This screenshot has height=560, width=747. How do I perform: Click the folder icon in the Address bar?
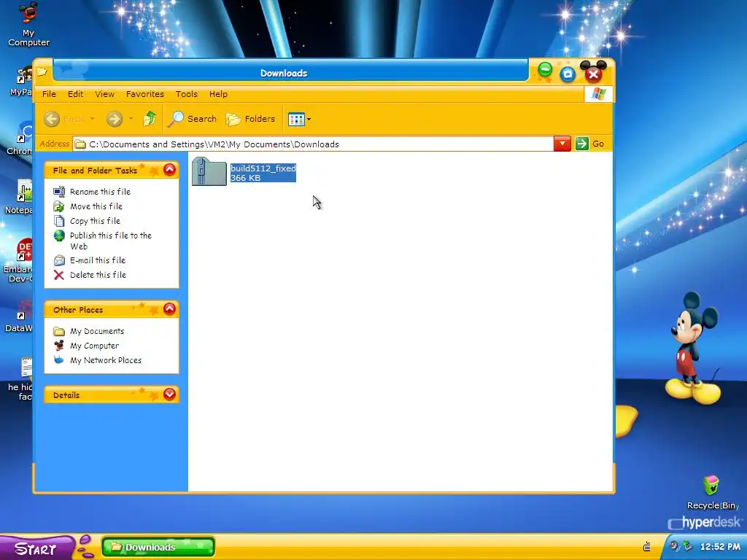(80, 144)
